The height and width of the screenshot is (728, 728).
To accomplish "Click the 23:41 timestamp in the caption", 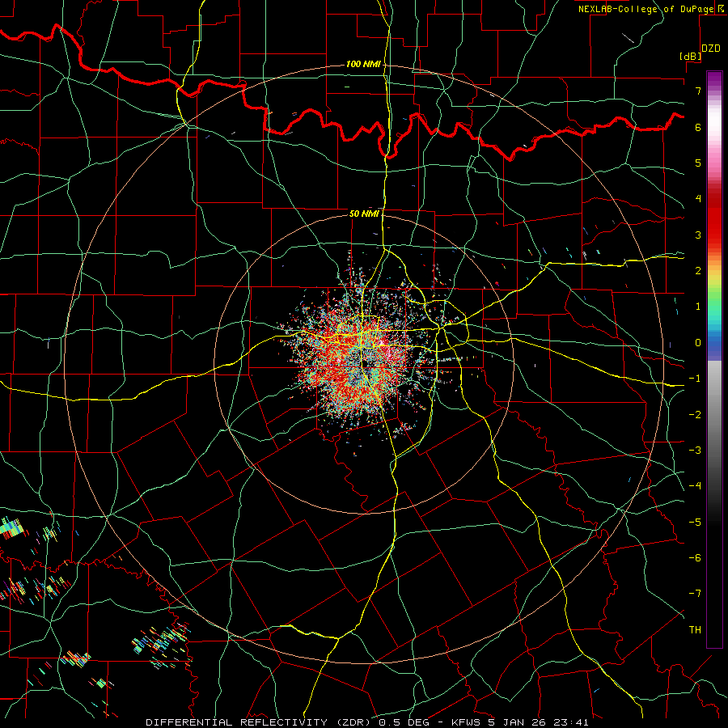I will [572, 722].
